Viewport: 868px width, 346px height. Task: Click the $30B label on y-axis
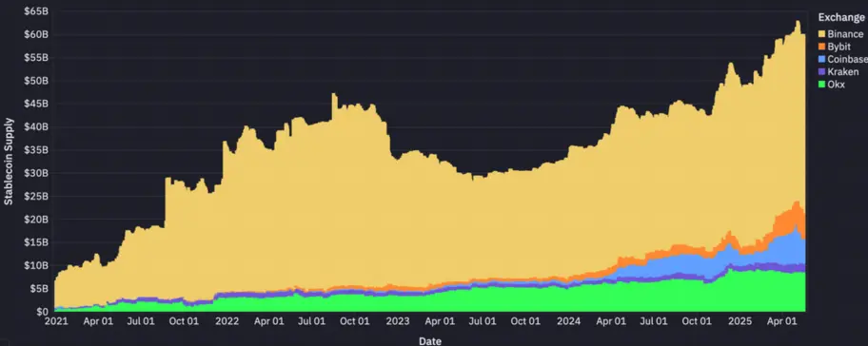(36, 173)
